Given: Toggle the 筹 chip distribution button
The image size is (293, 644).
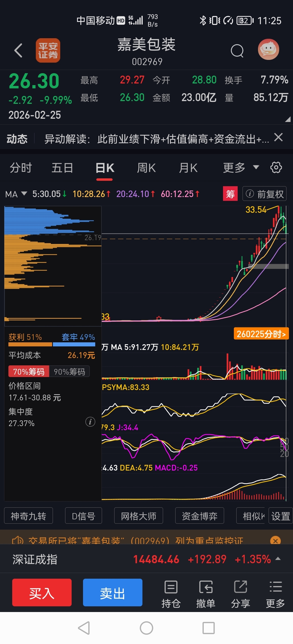Looking at the screenshot, I should pyautogui.click(x=230, y=194).
